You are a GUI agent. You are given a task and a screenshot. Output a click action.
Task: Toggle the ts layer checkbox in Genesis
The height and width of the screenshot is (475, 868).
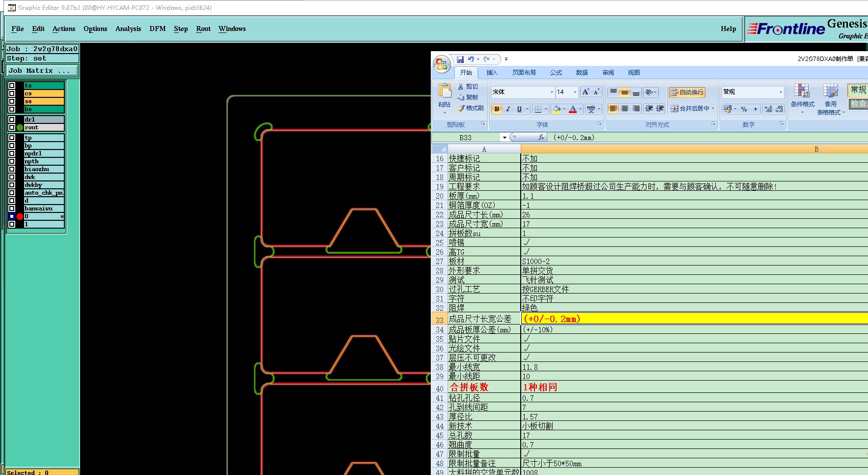point(12,86)
